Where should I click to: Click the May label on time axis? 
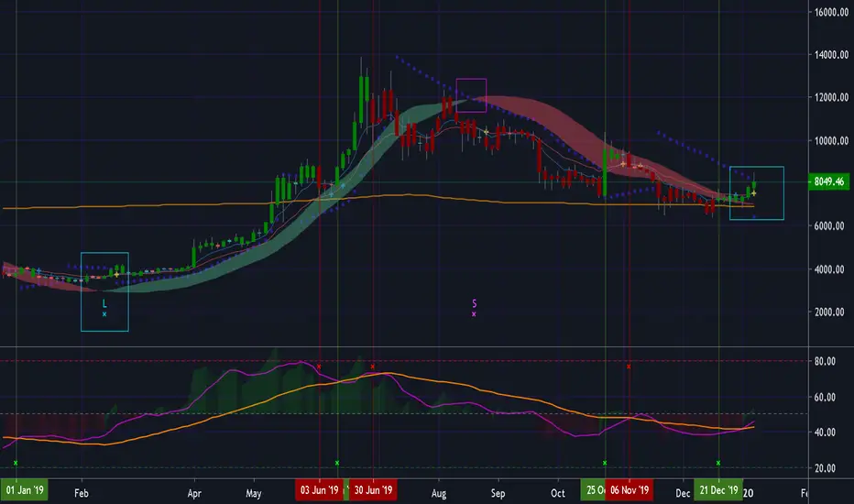(253, 493)
